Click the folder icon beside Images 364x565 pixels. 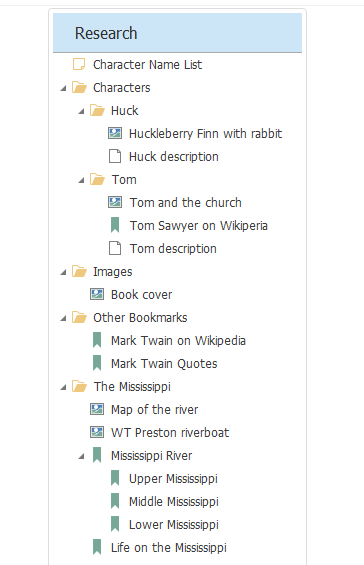79,271
